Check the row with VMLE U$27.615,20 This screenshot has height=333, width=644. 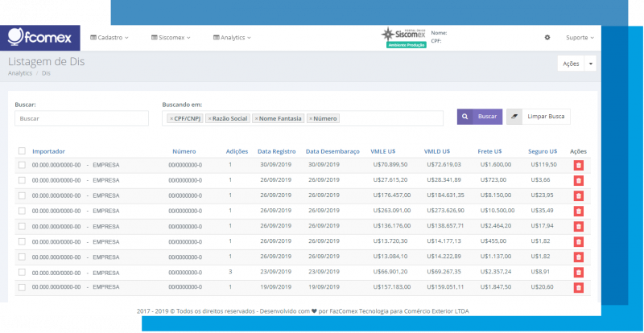[22, 180]
